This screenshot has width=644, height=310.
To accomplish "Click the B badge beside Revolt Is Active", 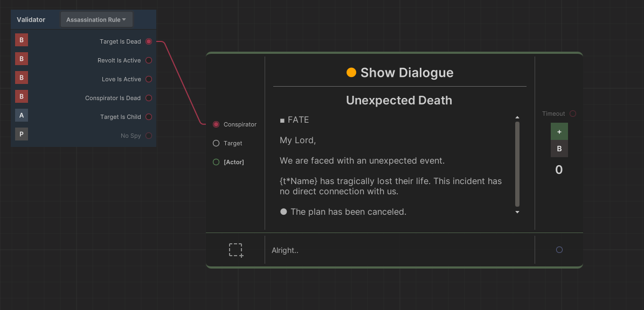I will [22, 59].
